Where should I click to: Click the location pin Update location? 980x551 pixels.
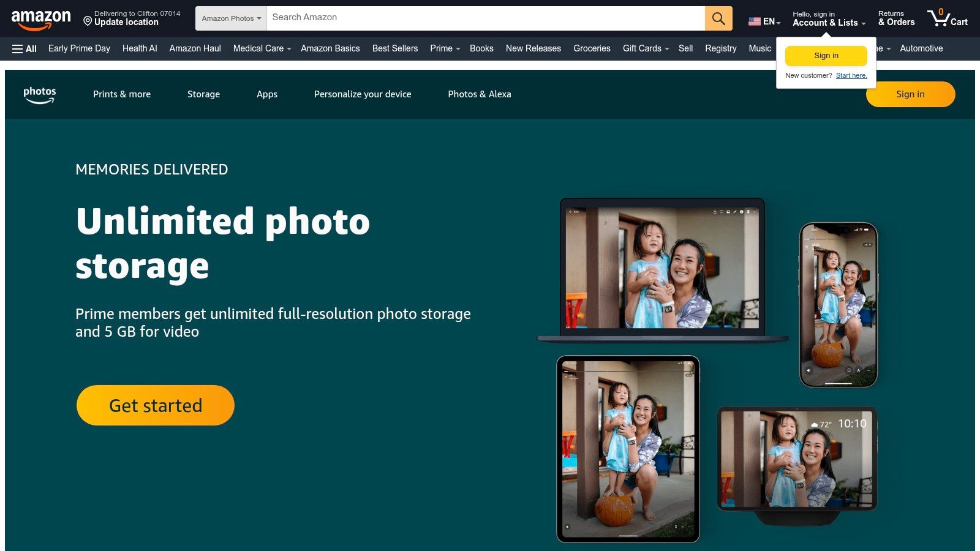coord(131,18)
